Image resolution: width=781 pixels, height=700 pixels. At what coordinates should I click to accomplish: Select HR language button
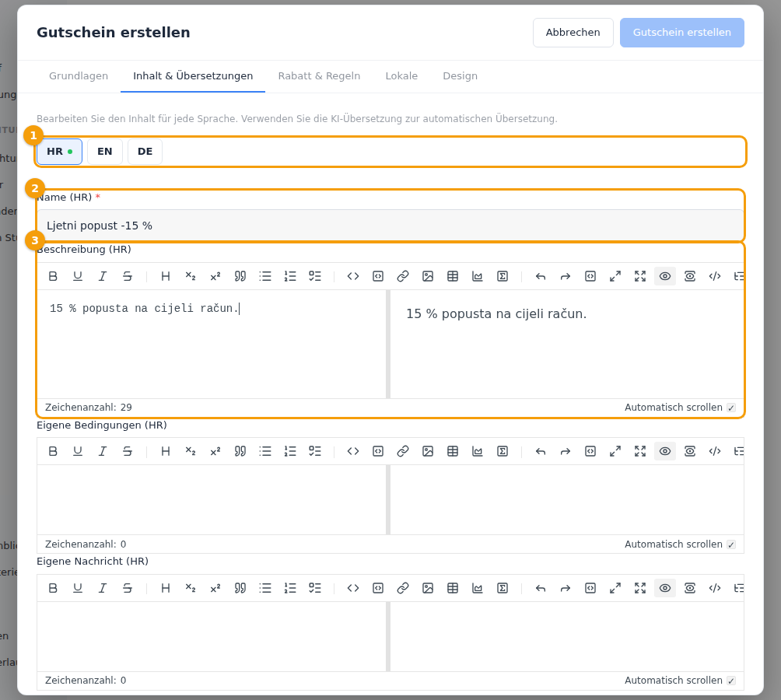pos(59,152)
